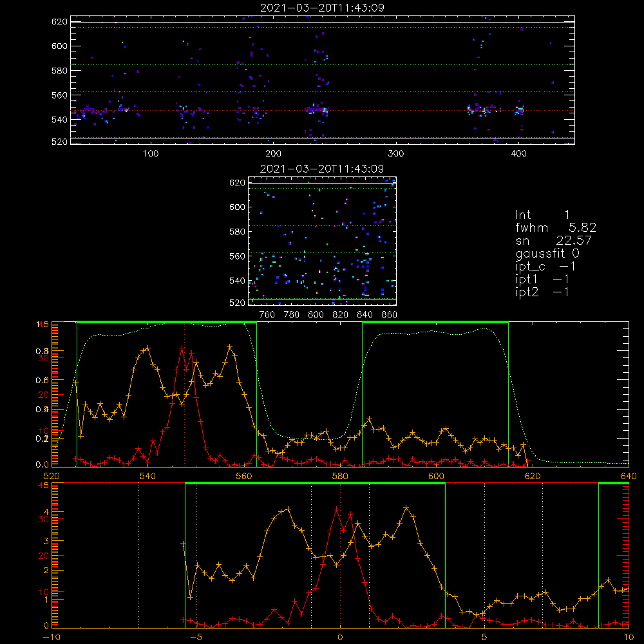
Task: Click the 'ipt1' label
Action: pyautogui.click(x=527, y=279)
